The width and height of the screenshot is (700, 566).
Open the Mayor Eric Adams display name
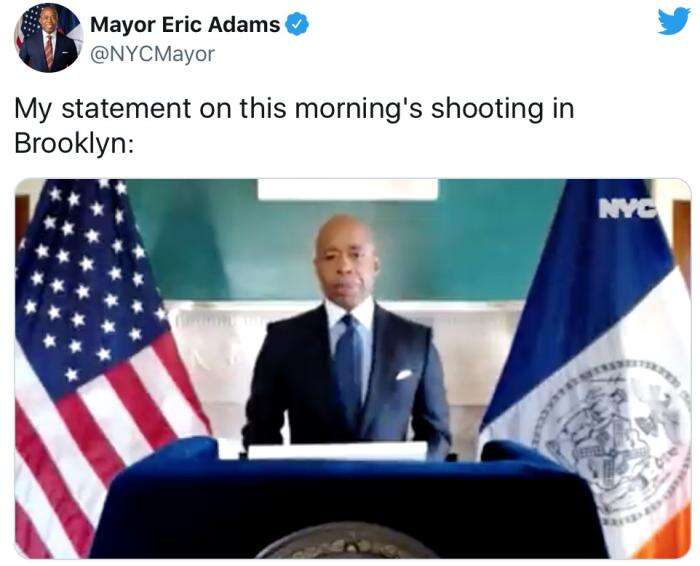pos(185,25)
